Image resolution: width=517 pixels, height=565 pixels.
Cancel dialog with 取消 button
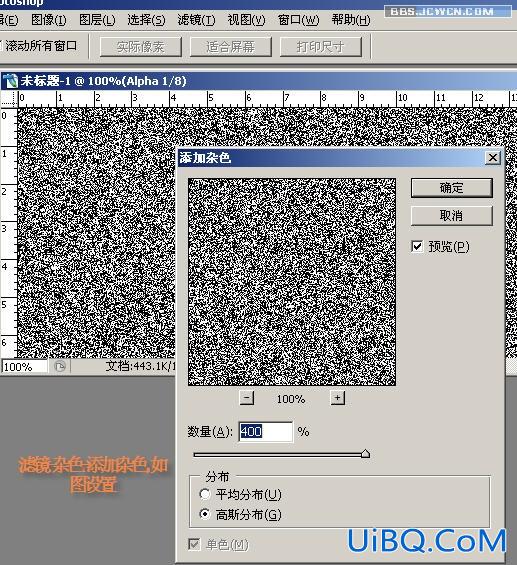tap(451, 216)
